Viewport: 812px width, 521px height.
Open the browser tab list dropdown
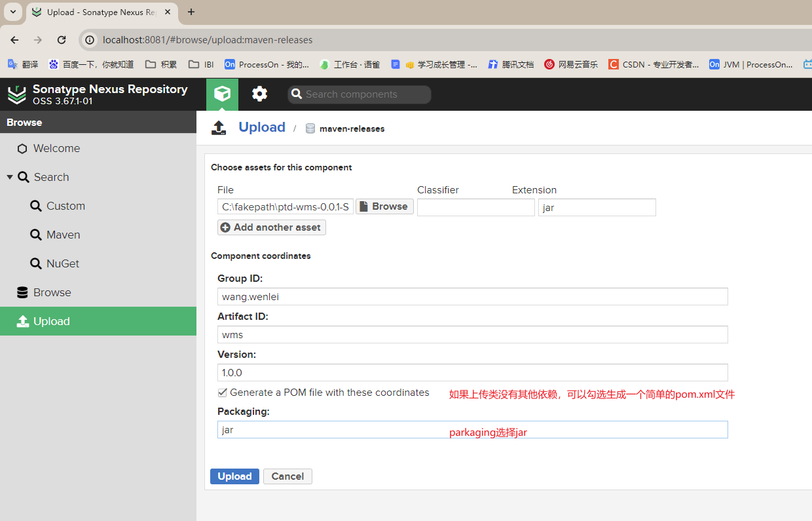tap(12, 12)
